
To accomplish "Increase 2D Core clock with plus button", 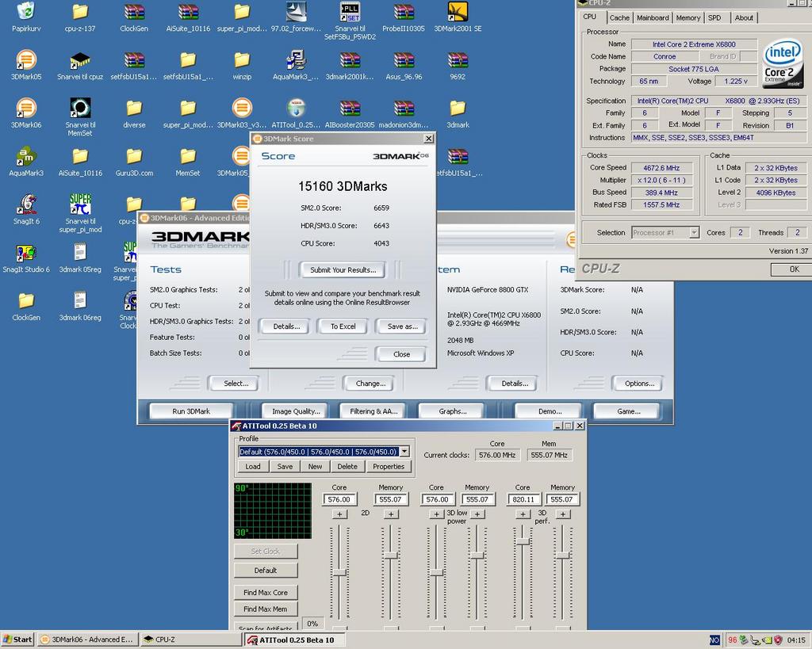I will pyautogui.click(x=339, y=514).
